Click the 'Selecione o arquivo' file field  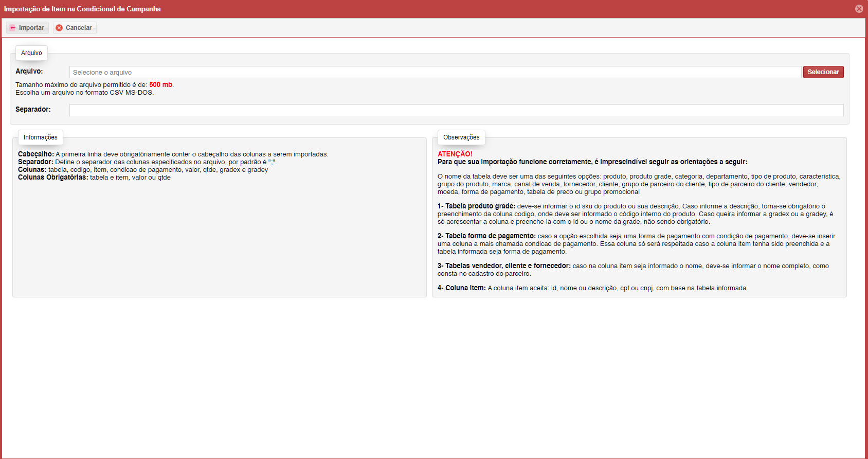pyautogui.click(x=435, y=72)
